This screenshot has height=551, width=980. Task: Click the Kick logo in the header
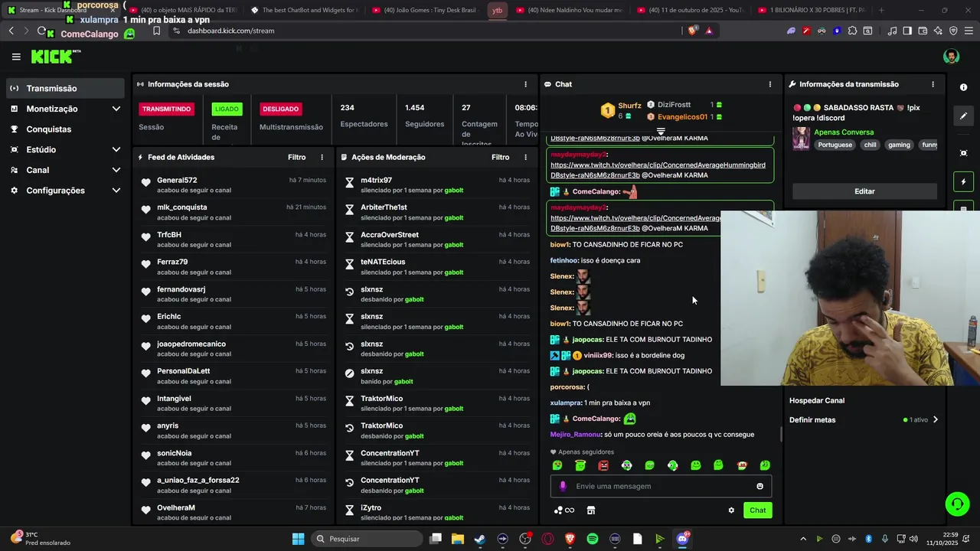[55, 57]
